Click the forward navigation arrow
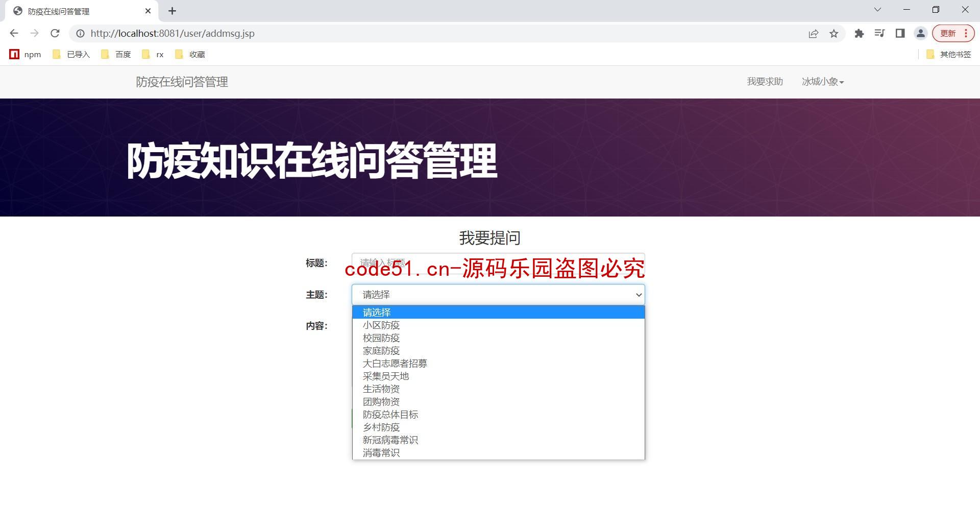The width and height of the screenshot is (980, 526). 34,33
